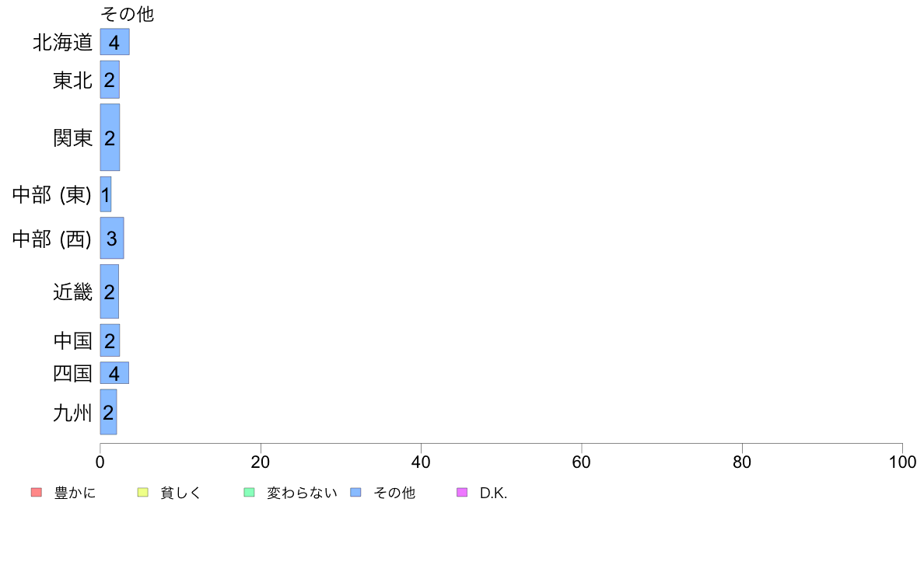
Task: Click the 北海道 axis label
Action: [62, 43]
